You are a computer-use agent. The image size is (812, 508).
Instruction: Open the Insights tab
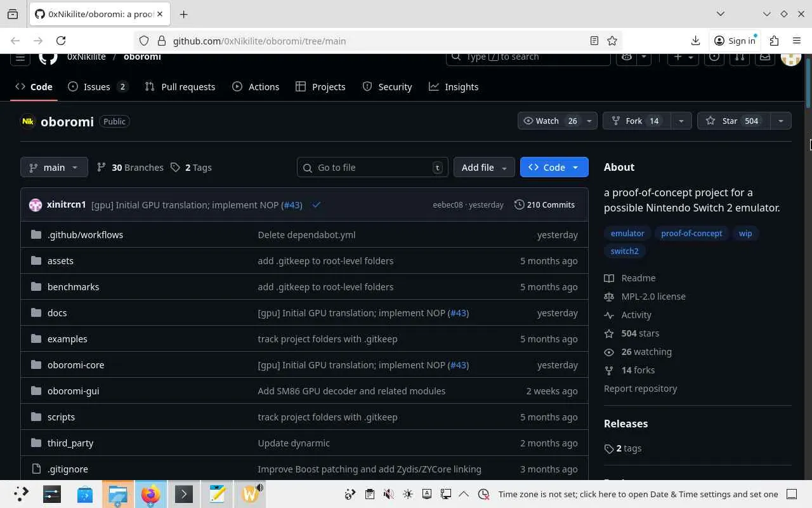[454, 87]
